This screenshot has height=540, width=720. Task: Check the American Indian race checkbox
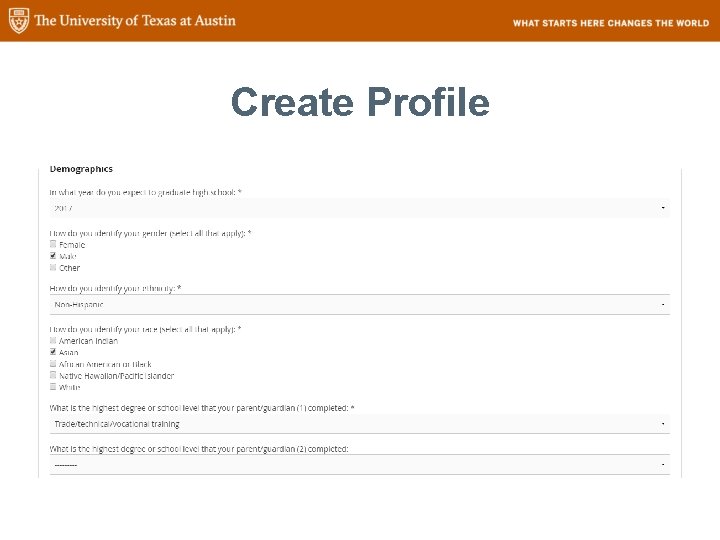point(53,341)
